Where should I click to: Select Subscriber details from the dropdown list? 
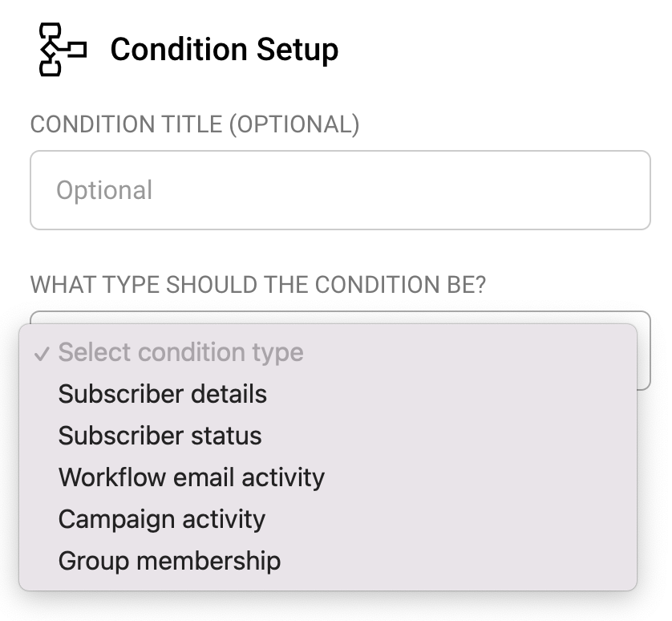(x=163, y=394)
